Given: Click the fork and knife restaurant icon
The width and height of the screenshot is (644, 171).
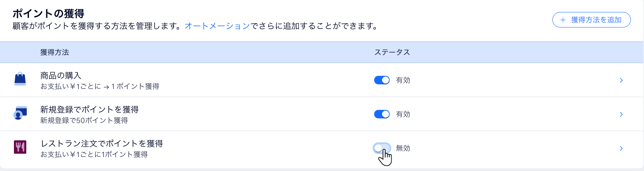Looking at the screenshot, I should click(x=20, y=147).
